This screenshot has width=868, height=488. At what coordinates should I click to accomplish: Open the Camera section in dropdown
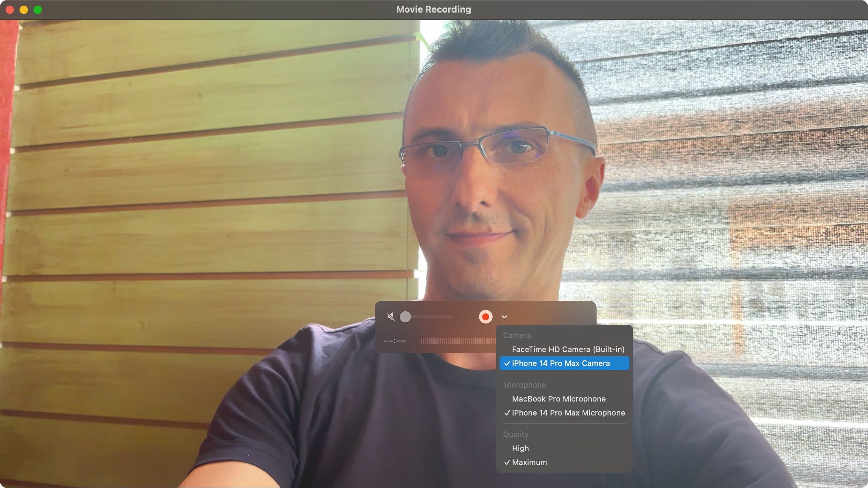(x=516, y=335)
